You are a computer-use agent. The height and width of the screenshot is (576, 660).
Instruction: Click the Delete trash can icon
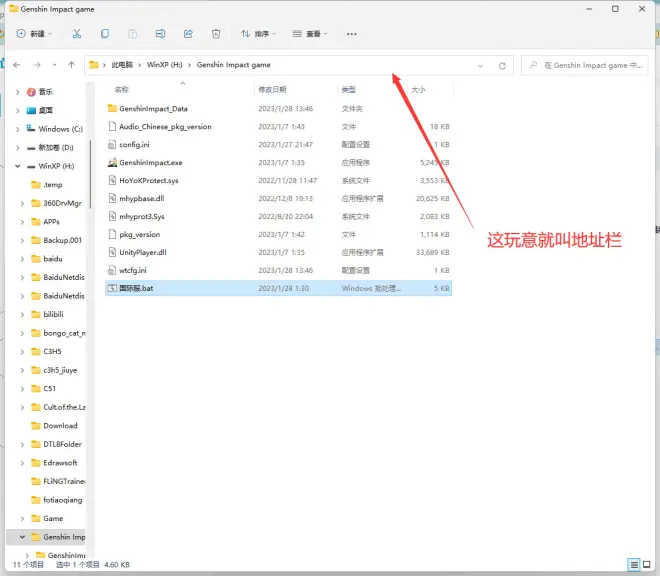[216, 34]
